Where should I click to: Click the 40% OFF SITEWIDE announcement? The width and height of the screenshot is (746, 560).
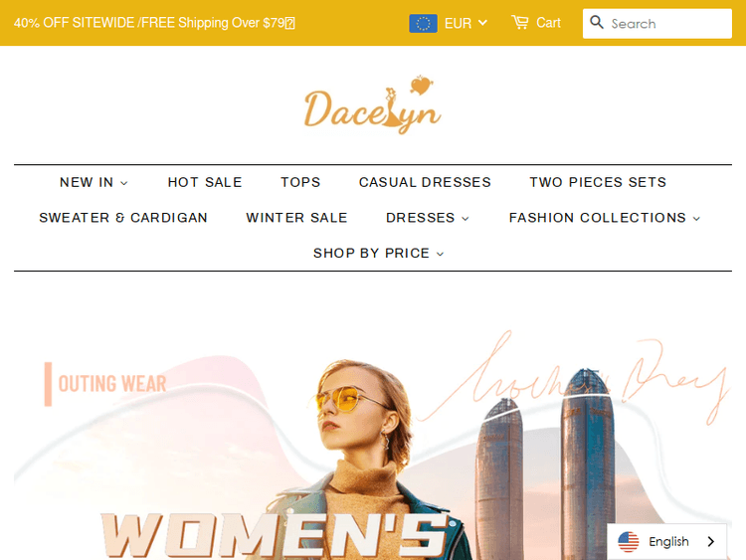click(154, 23)
